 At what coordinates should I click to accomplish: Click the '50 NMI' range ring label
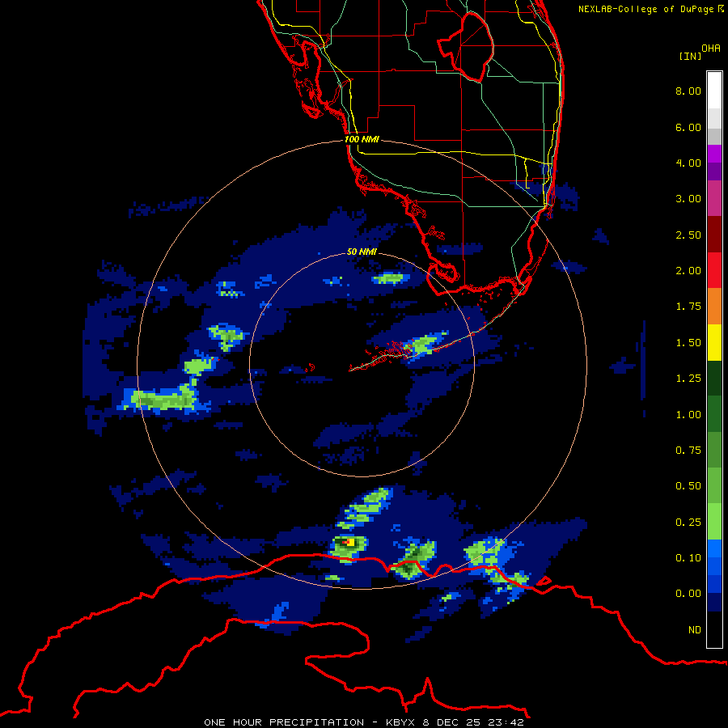coord(362,252)
